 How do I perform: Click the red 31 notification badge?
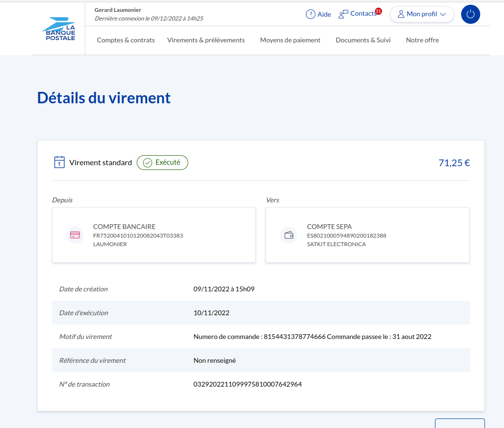(378, 11)
